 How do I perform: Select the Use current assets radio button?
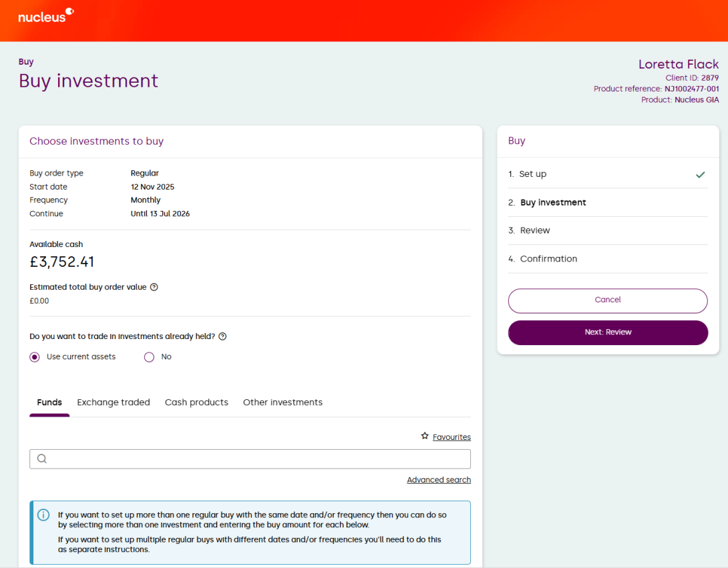(35, 357)
